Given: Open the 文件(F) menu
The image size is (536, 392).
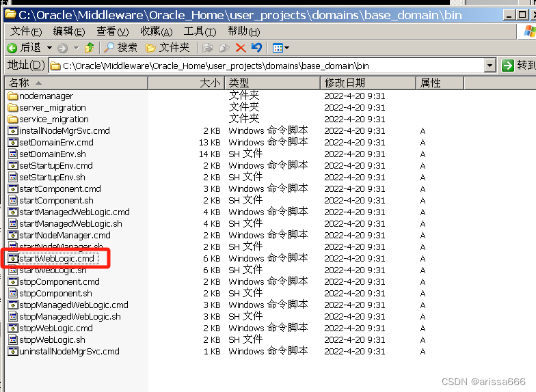Looking at the screenshot, I should [x=26, y=31].
